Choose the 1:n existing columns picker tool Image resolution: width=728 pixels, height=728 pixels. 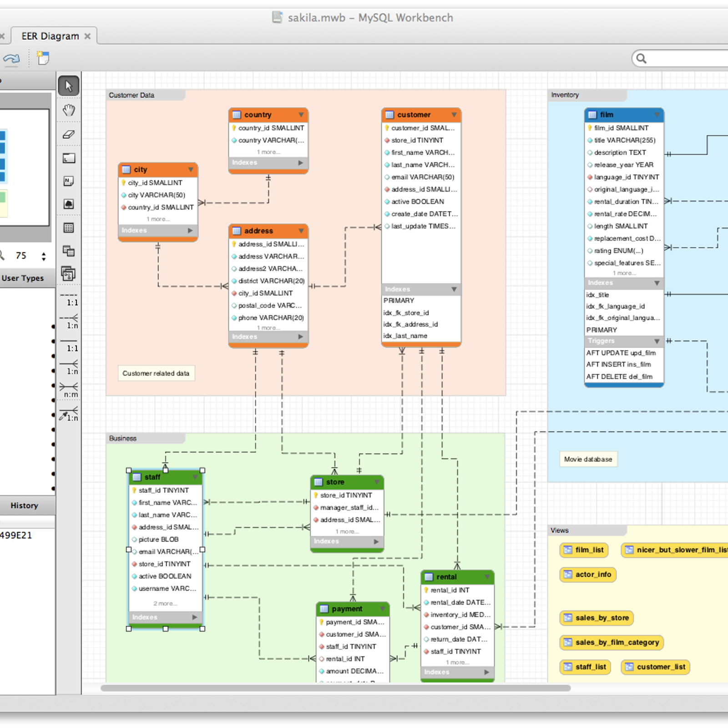pos(69,414)
